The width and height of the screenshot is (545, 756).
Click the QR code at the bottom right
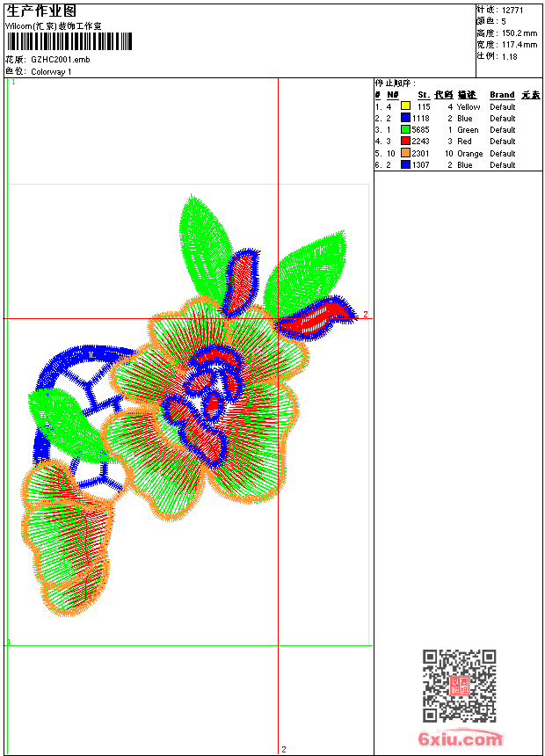click(460, 686)
